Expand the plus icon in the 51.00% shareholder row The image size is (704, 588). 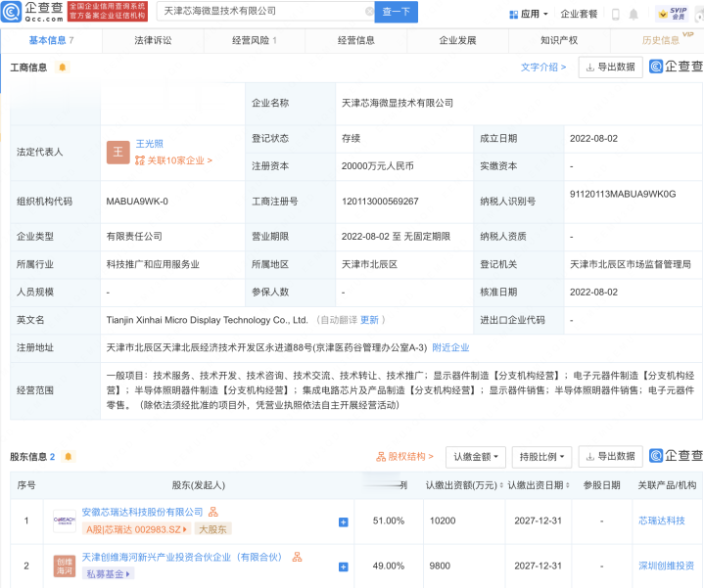[343, 522]
